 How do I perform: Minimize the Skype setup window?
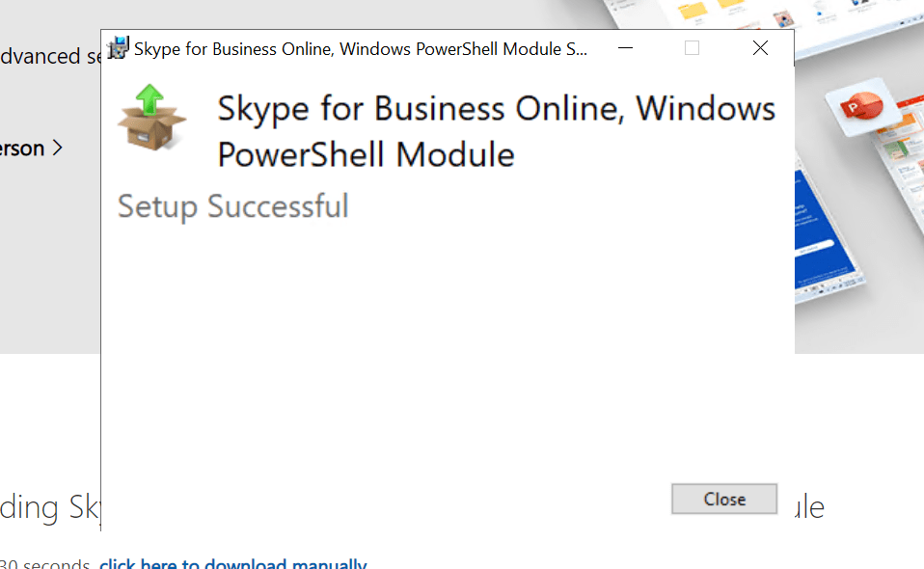(626, 48)
